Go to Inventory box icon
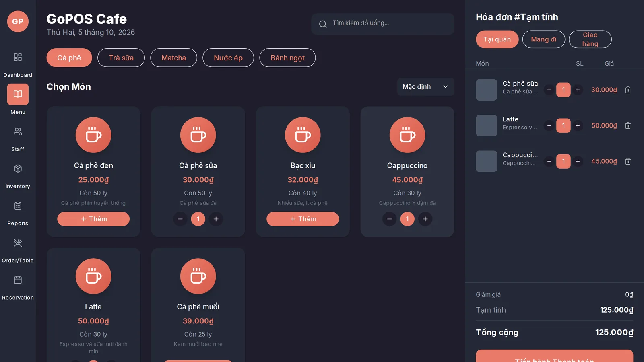This screenshot has width=644, height=362. [x=18, y=169]
